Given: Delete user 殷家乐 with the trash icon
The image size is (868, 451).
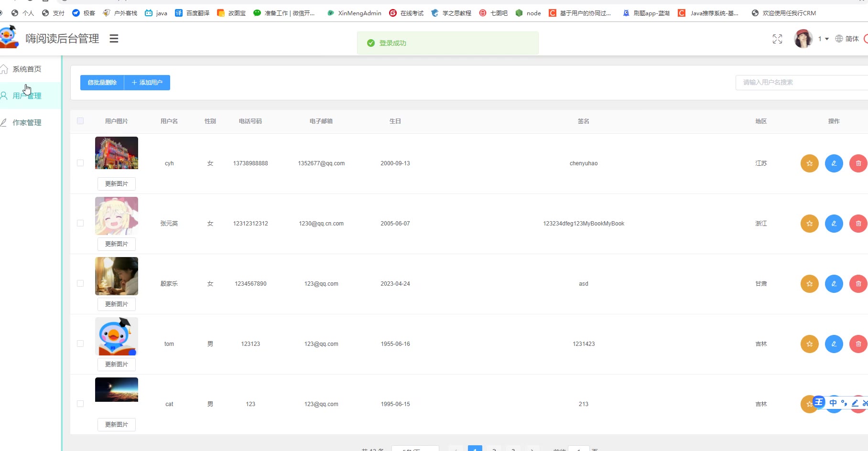Looking at the screenshot, I should [x=858, y=284].
